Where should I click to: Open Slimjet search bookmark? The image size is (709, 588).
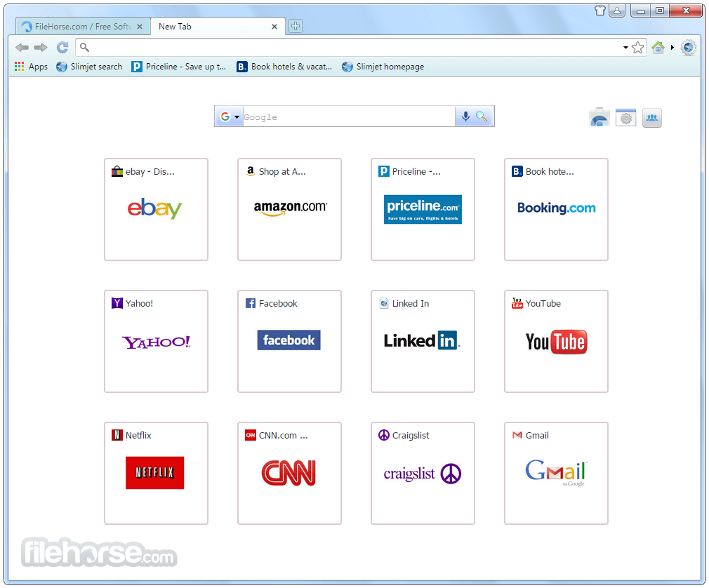click(89, 67)
